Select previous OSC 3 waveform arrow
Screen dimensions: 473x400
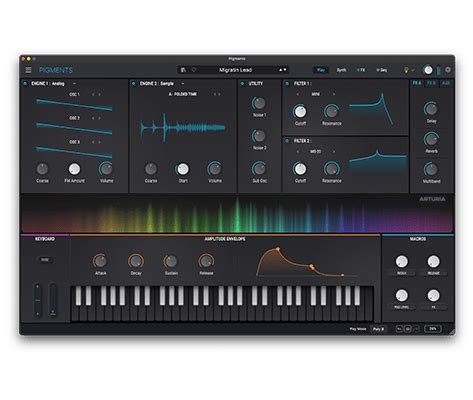[x=93, y=142]
